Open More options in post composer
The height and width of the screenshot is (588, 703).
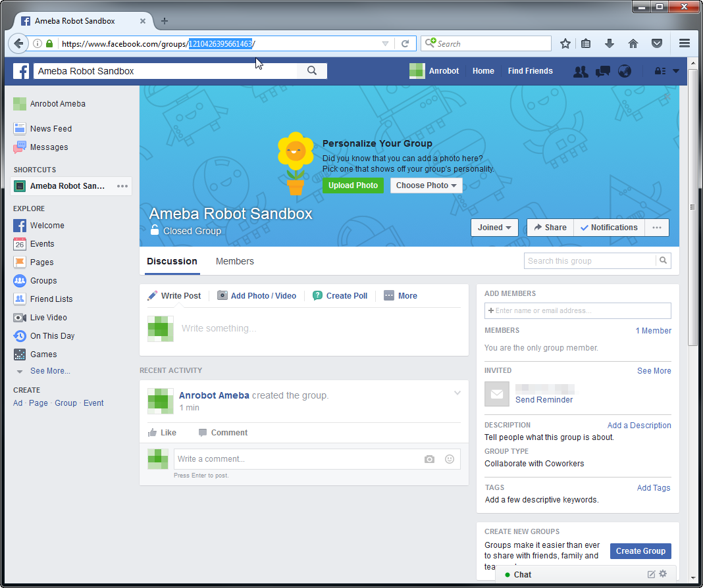pos(400,295)
